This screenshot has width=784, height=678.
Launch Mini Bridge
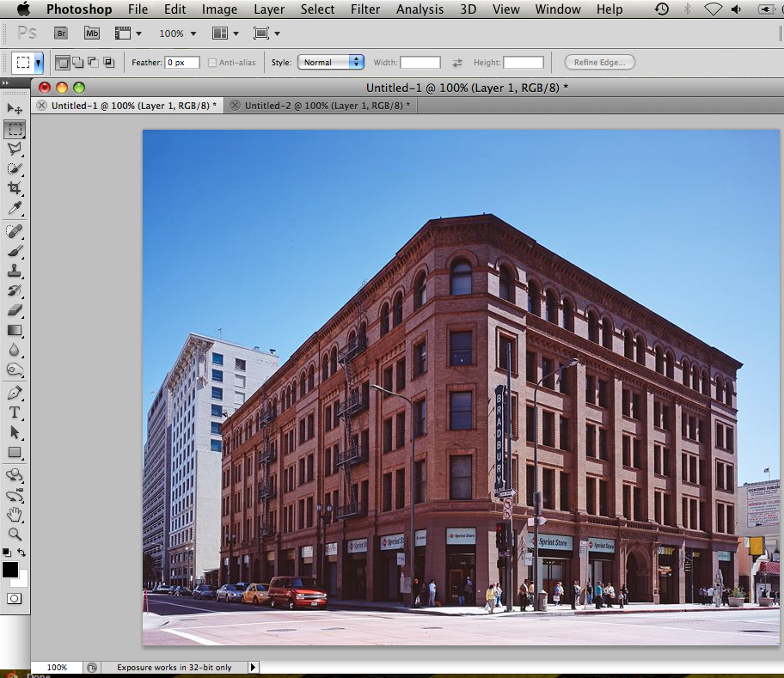[91, 34]
